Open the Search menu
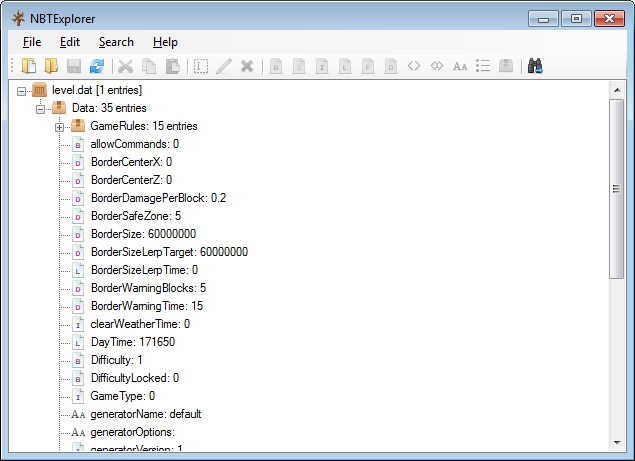 click(116, 42)
